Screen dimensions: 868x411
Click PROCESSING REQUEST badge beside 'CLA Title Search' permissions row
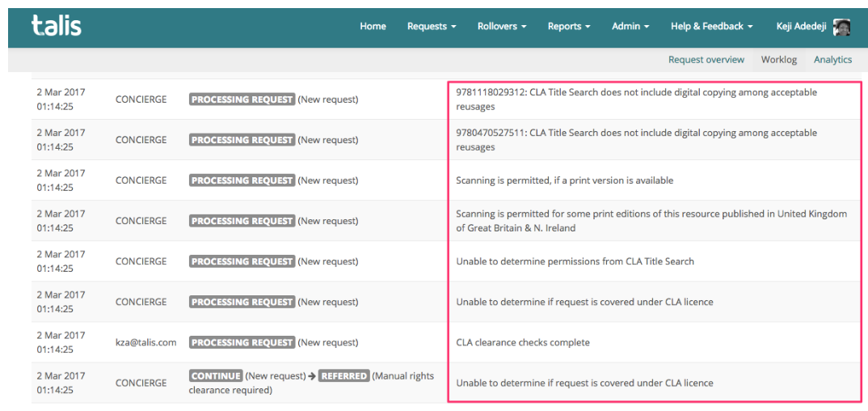click(242, 261)
